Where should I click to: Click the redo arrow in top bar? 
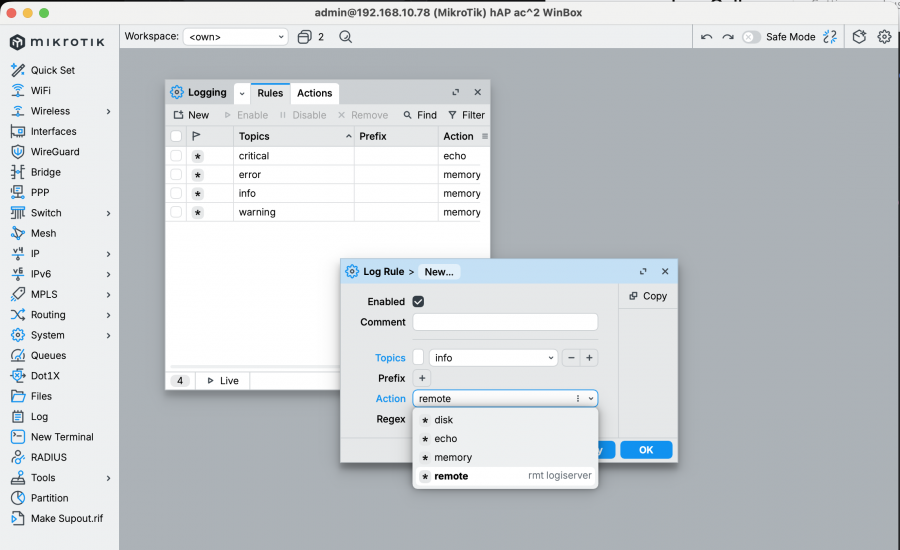[728, 37]
